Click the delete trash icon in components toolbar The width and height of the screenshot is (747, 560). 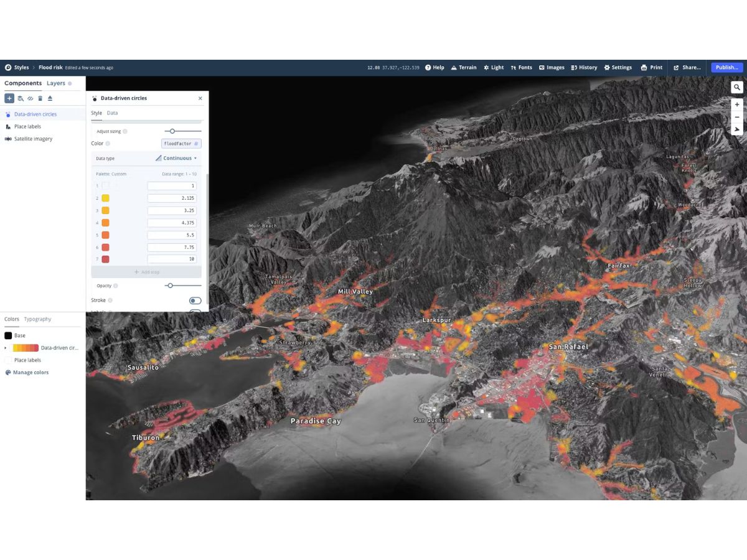pyautogui.click(x=40, y=98)
